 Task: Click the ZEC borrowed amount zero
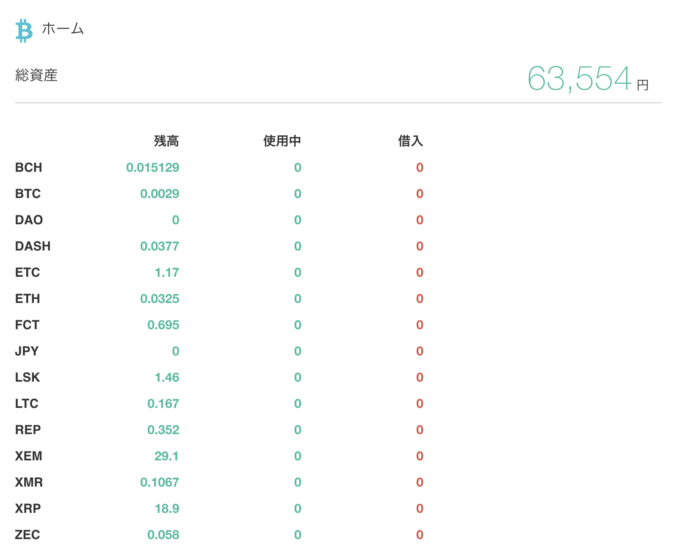pos(419,535)
